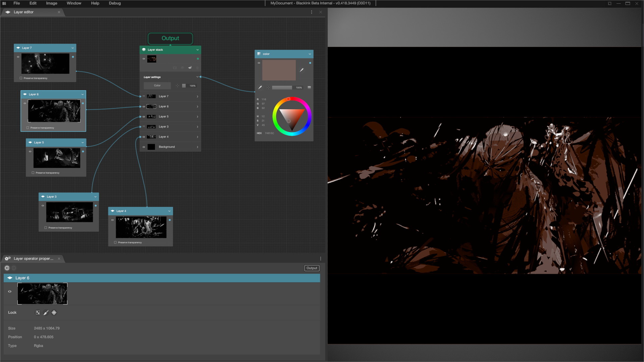
Task: Toggle visibility of Layer 5 in the Layer stack
Action: tap(144, 117)
